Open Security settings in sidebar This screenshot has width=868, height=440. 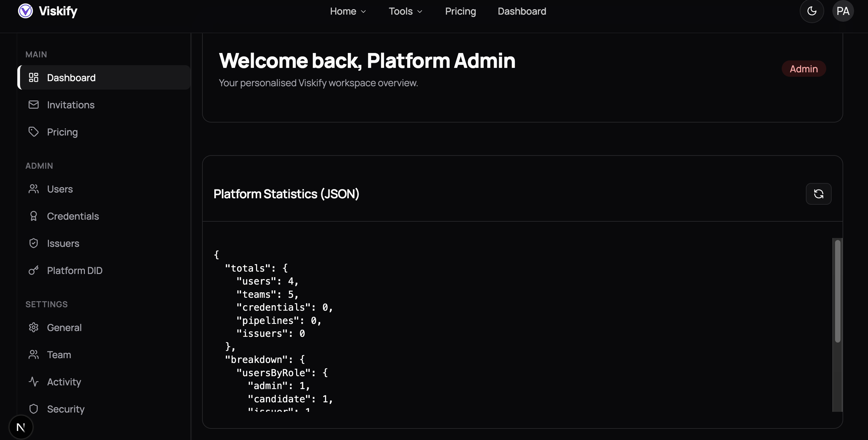pos(104,409)
